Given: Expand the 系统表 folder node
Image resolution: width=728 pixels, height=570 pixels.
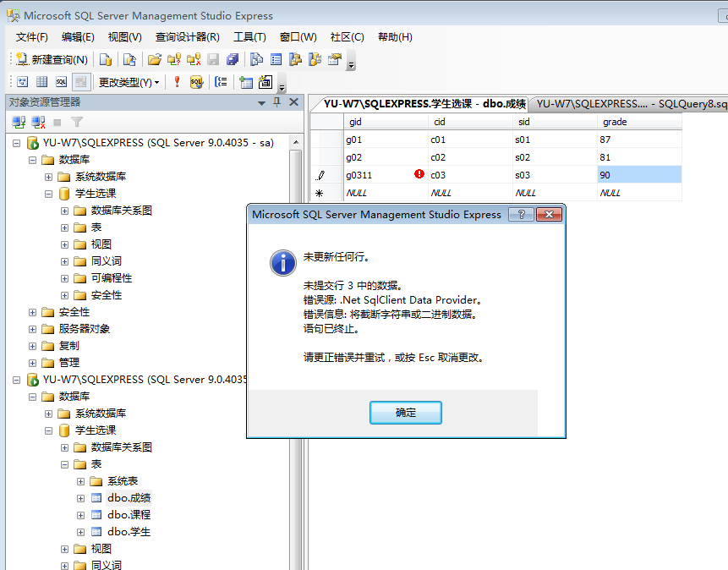Looking at the screenshot, I should 81,481.
